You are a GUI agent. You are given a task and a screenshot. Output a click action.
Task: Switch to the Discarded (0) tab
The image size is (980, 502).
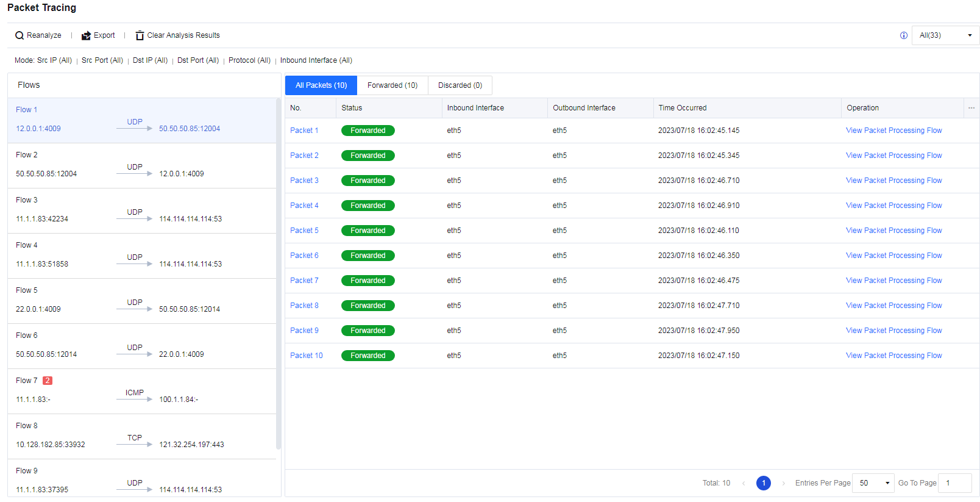pos(460,85)
